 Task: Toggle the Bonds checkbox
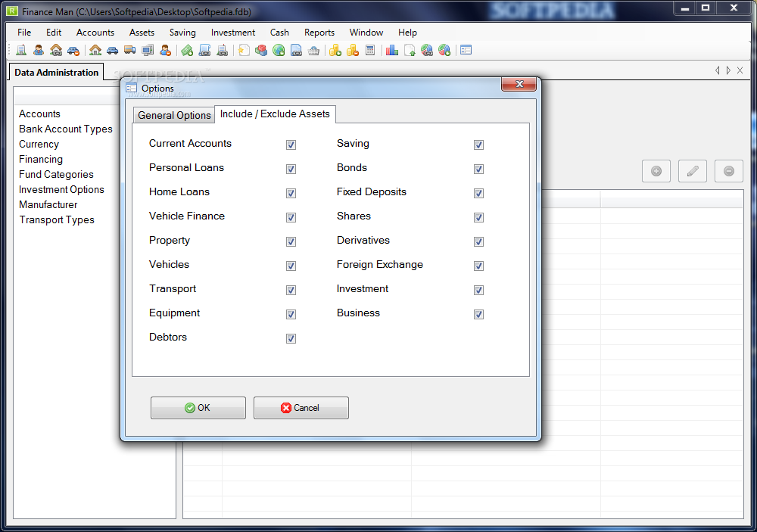pyautogui.click(x=478, y=169)
